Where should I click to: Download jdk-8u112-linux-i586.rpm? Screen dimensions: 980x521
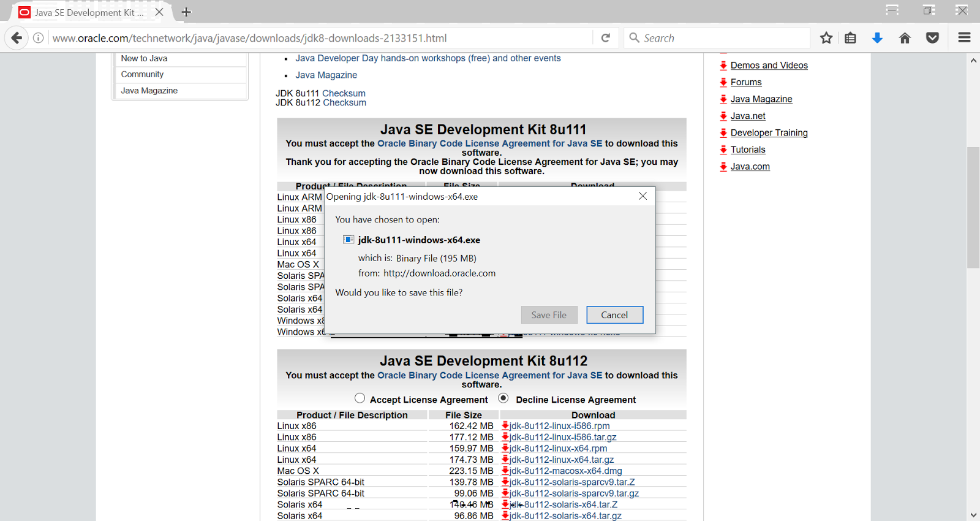(x=559, y=426)
